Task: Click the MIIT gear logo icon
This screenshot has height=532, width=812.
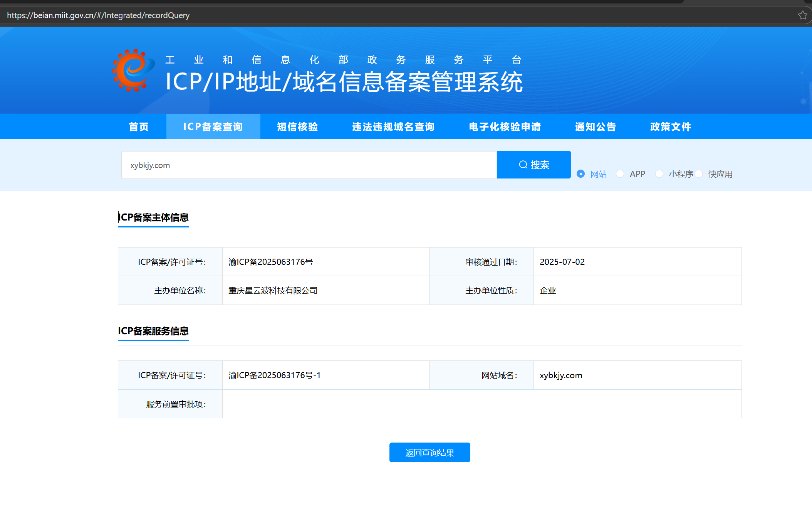Action: coord(133,71)
